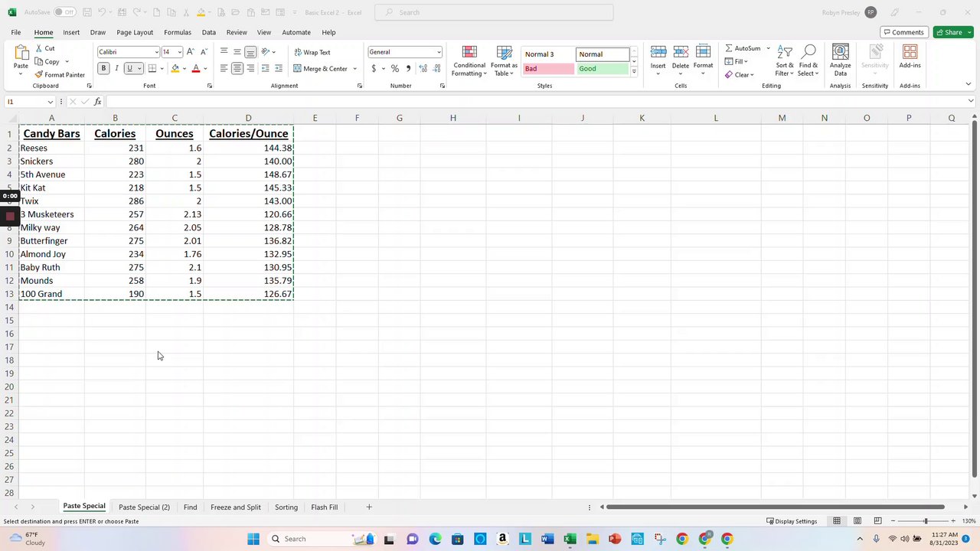Click the Paste clipboard icon

click(21, 54)
